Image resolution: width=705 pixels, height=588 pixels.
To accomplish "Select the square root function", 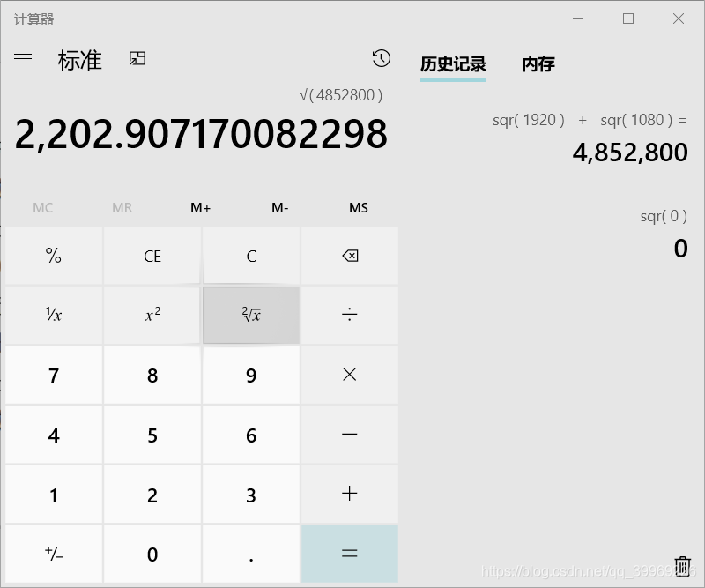I will (250, 315).
